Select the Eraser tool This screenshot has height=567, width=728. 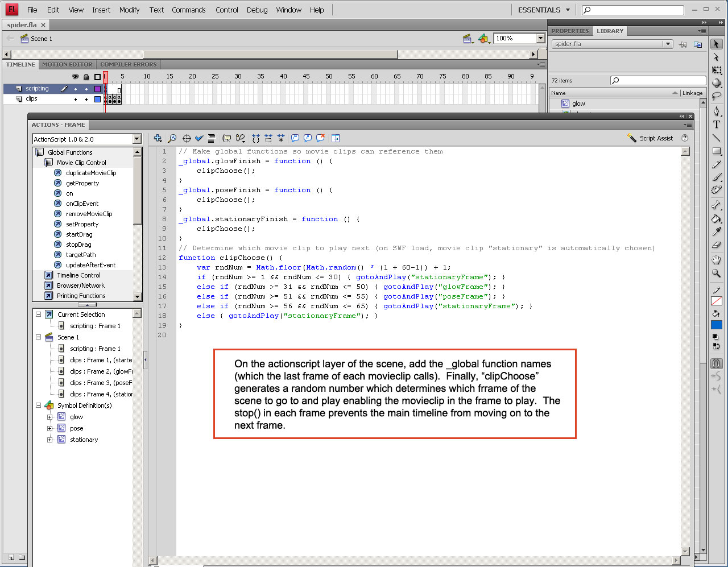tap(716, 245)
